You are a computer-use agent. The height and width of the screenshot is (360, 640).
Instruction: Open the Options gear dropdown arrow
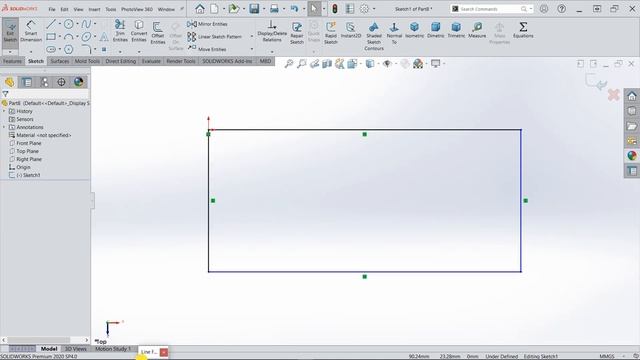click(374, 9)
